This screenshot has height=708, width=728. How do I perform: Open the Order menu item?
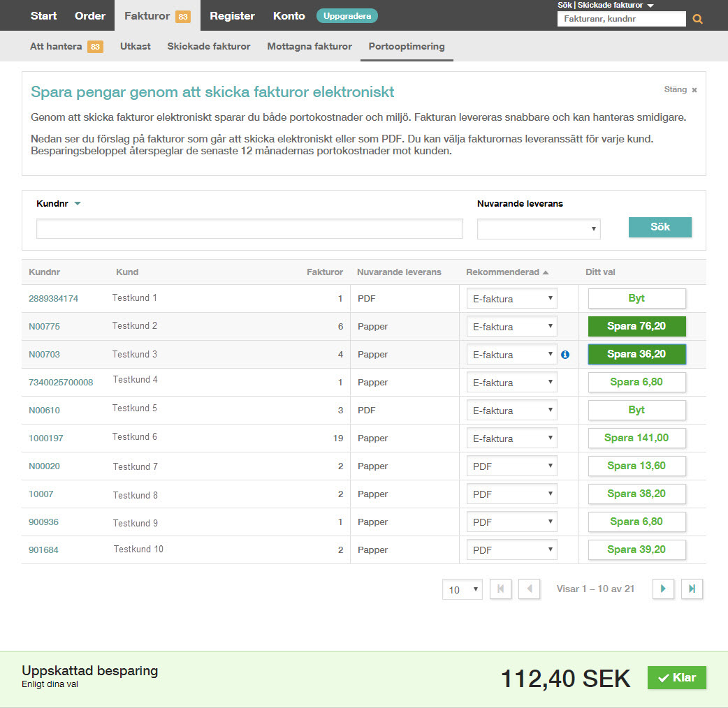[90, 16]
